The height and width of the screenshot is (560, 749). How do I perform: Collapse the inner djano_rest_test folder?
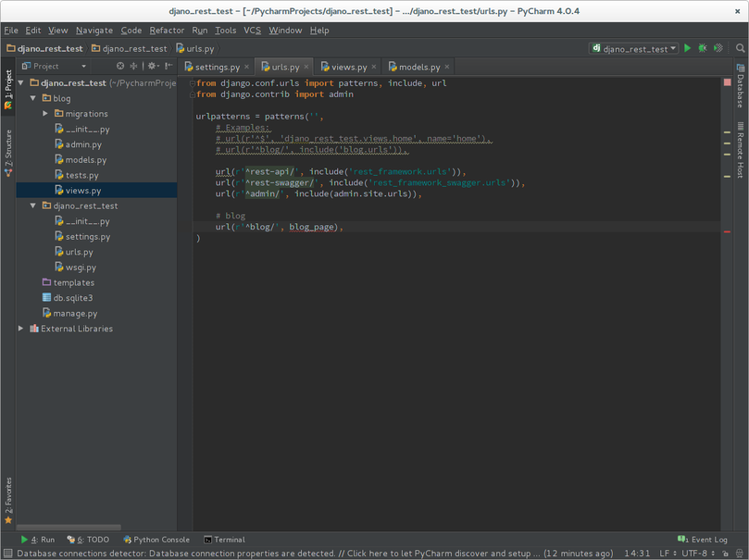tap(33, 205)
